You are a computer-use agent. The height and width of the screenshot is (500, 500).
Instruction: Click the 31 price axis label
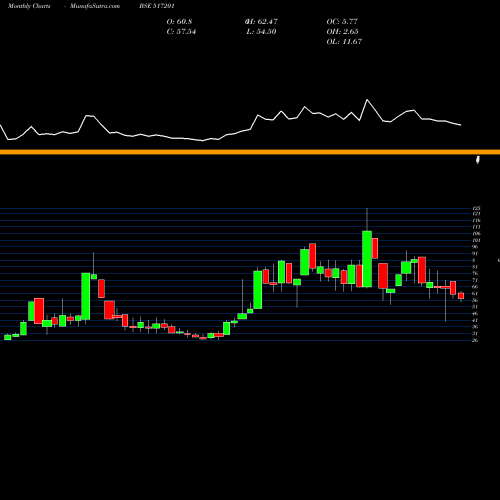(x=475, y=334)
